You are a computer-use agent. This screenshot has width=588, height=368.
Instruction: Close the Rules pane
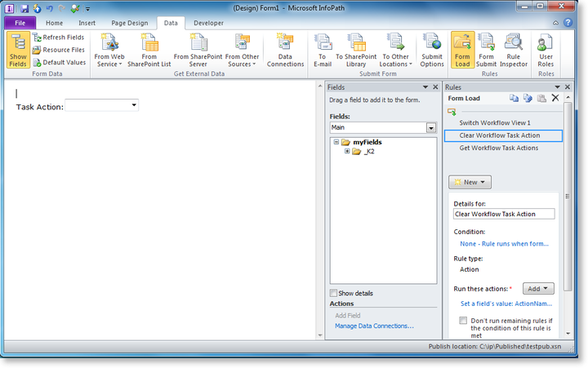click(568, 87)
